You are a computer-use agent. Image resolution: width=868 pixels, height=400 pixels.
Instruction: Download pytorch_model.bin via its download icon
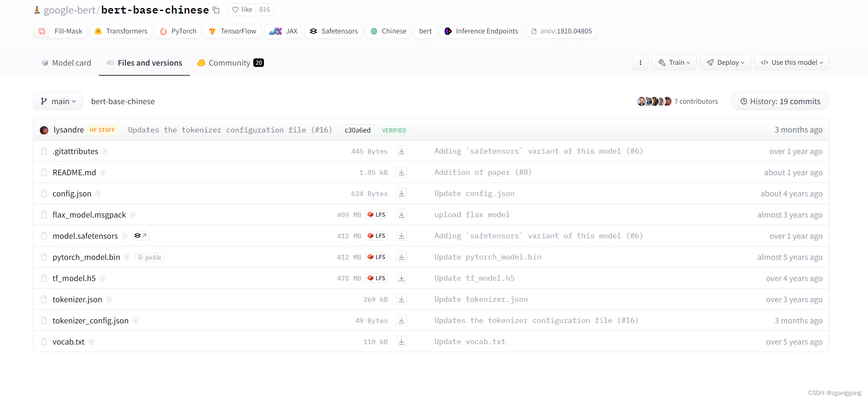click(x=402, y=257)
